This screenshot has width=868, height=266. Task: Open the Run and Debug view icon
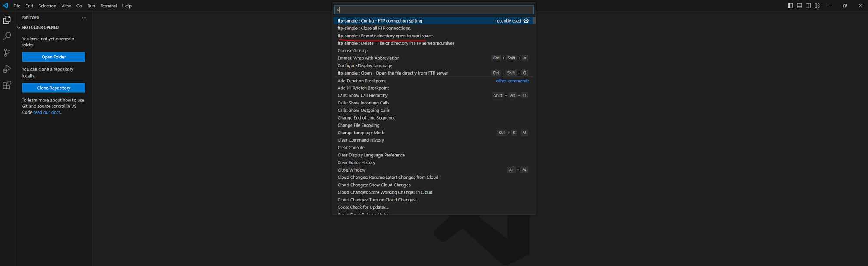(x=7, y=69)
